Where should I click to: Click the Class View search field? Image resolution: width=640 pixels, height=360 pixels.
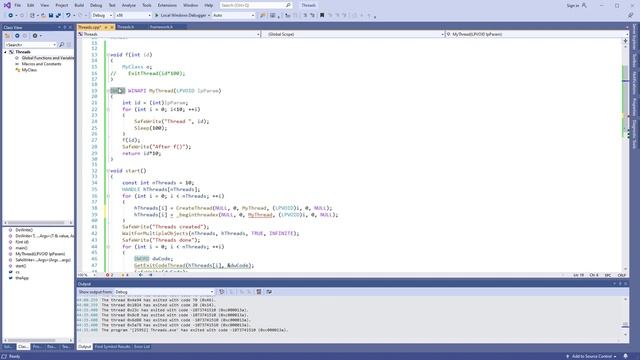(31, 44)
